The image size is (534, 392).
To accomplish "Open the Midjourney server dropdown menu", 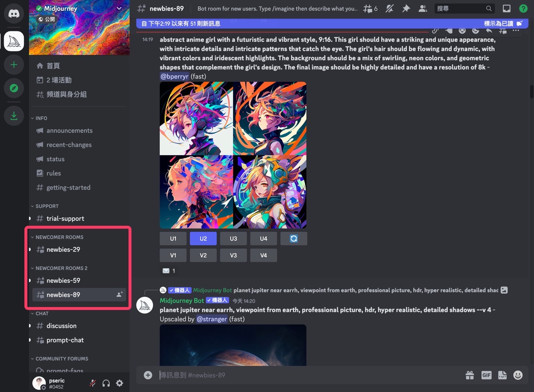I will click(x=119, y=8).
